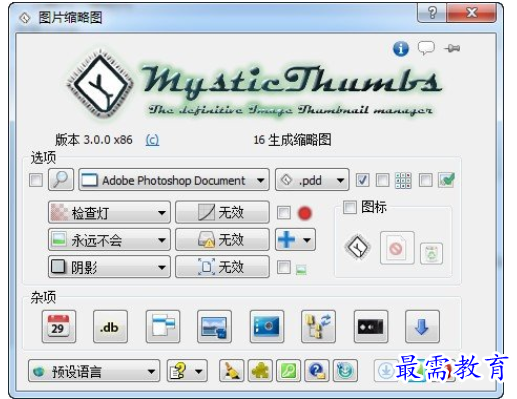Uncheck the checked box after .pdd
This screenshot has height=399, width=517.
tap(363, 180)
